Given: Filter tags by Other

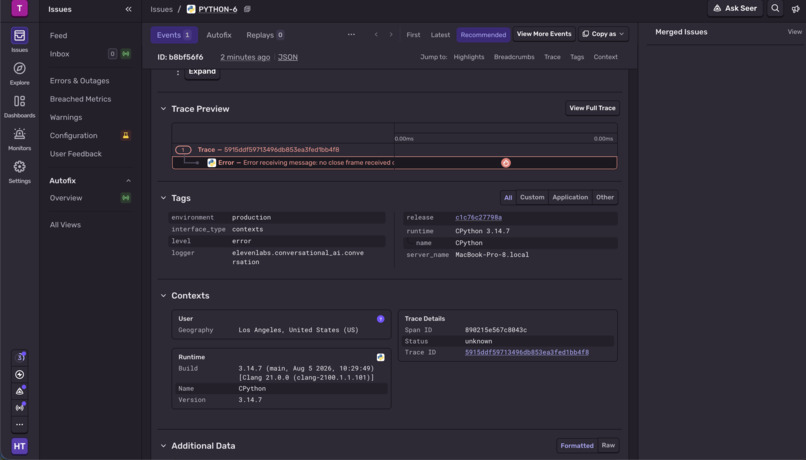Looking at the screenshot, I should click(x=605, y=197).
